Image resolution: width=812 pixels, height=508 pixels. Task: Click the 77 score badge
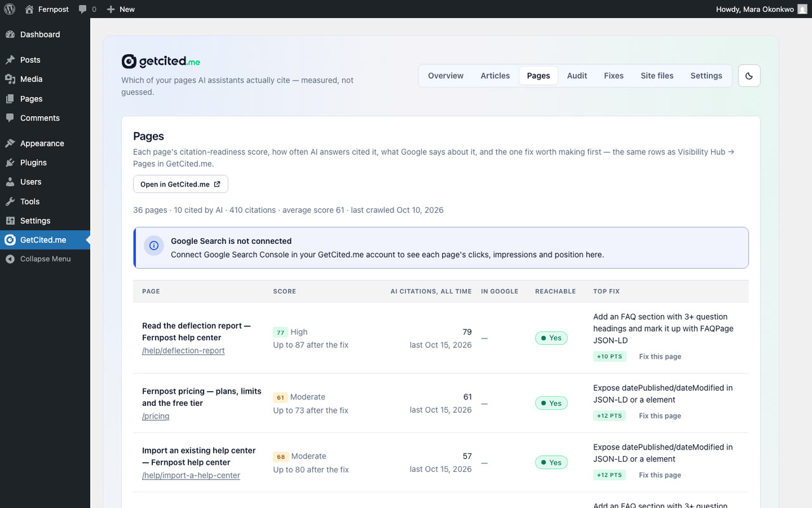pyautogui.click(x=280, y=332)
